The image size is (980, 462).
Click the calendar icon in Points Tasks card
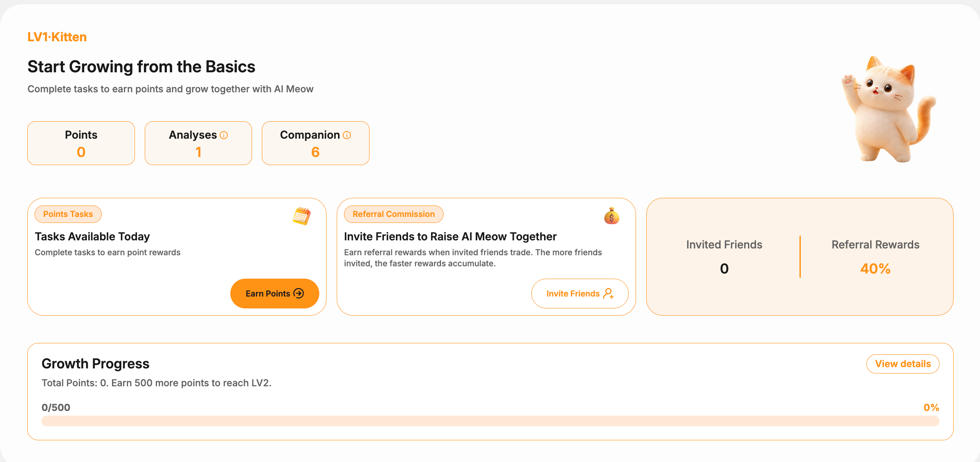(x=301, y=216)
